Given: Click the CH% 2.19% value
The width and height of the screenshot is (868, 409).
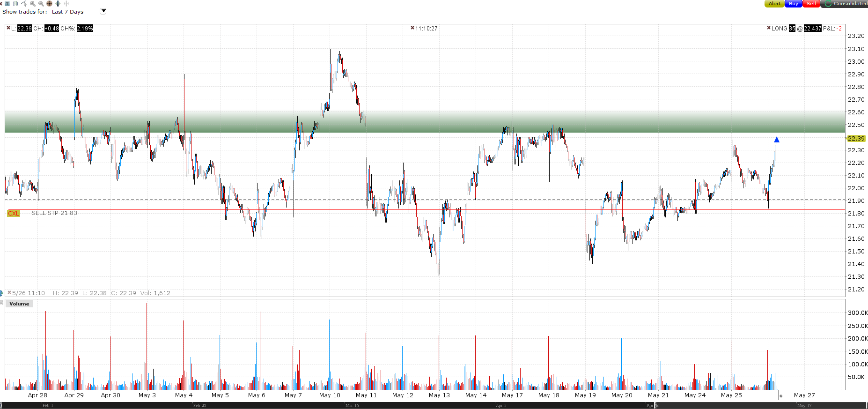Looking at the screenshot, I should pyautogui.click(x=85, y=29).
